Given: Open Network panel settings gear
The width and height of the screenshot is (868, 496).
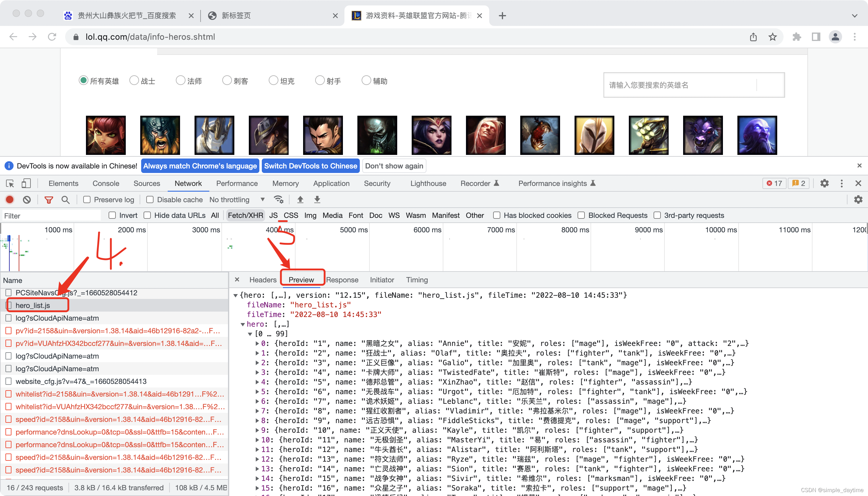Looking at the screenshot, I should click(x=858, y=199).
